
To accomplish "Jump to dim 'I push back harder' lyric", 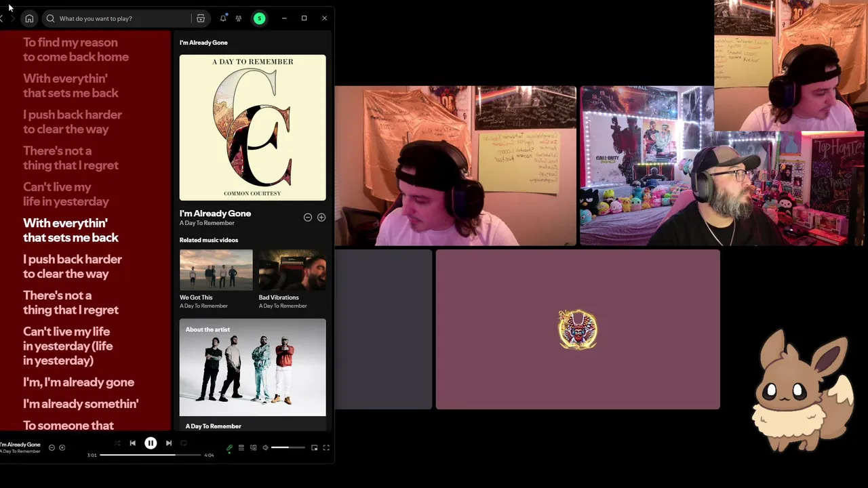I will click(73, 122).
